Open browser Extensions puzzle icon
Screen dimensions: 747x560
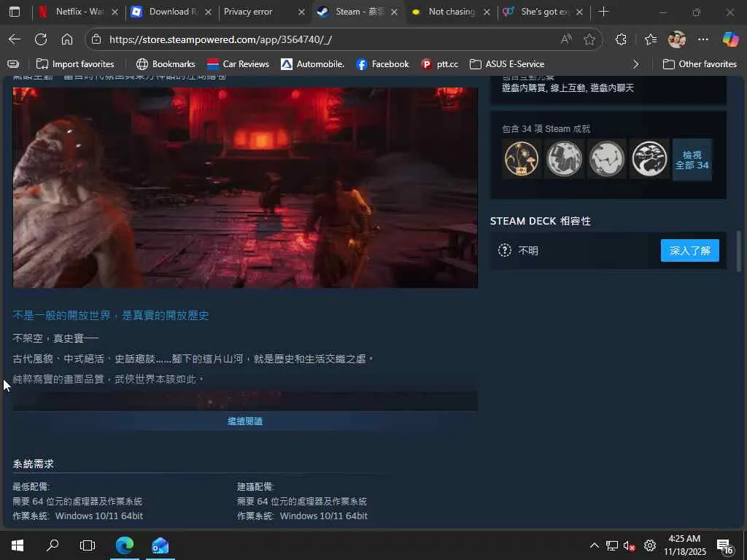(x=621, y=39)
